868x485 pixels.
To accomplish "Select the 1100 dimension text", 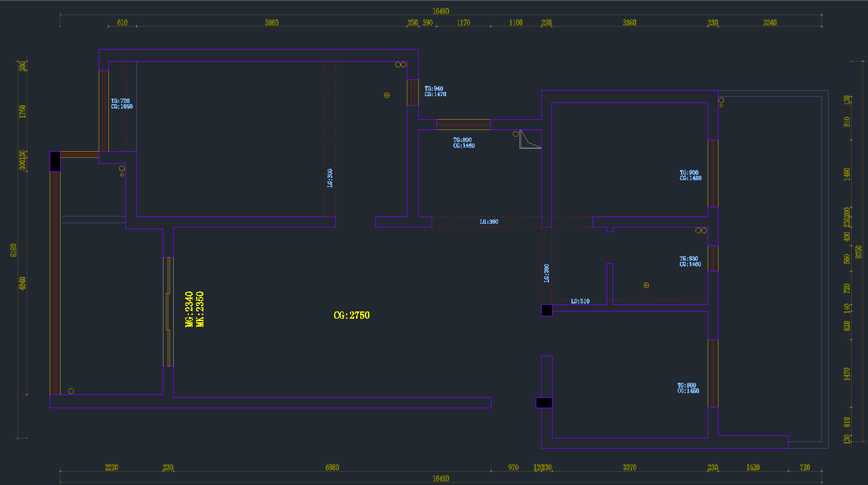I will pos(516,23).
